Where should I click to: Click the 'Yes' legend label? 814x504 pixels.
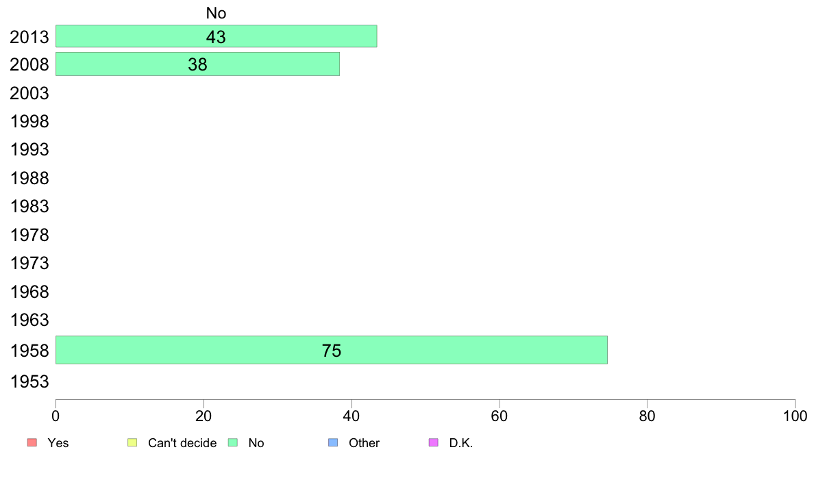[58, 443]
